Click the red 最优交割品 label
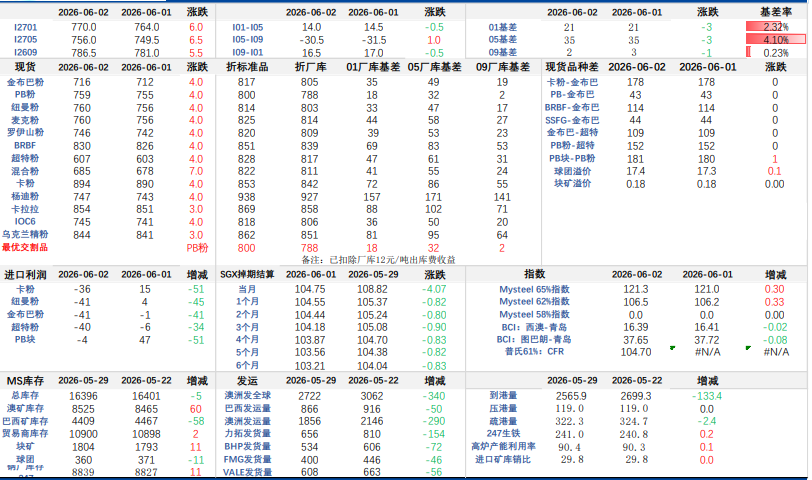The height and width of the screenshot is (480, 812). click(x=25, y=248)
